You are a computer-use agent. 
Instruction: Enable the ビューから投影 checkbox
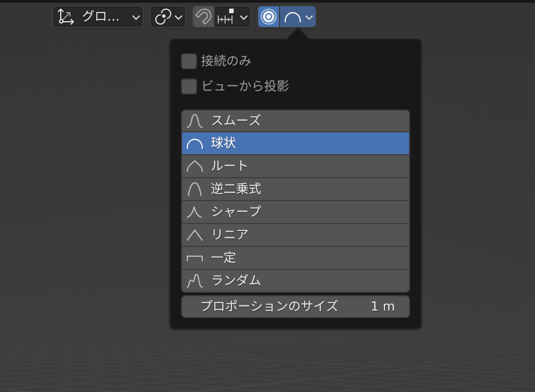(189, 87)
